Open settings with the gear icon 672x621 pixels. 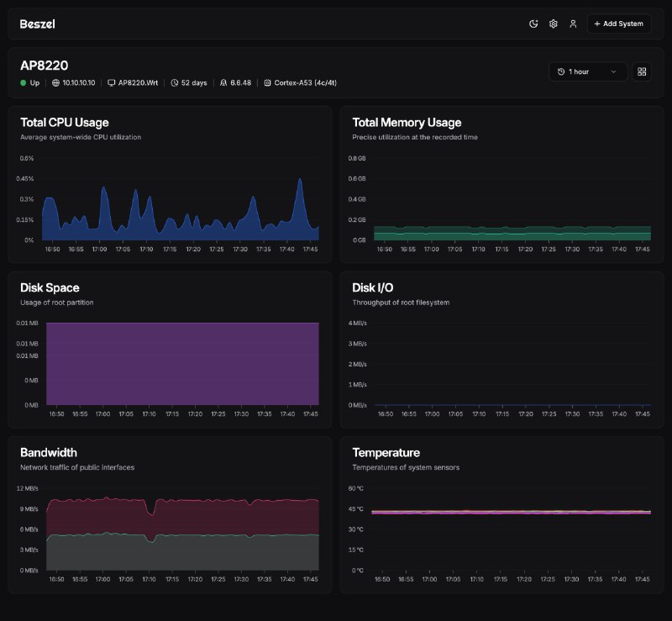coord(554,24)
